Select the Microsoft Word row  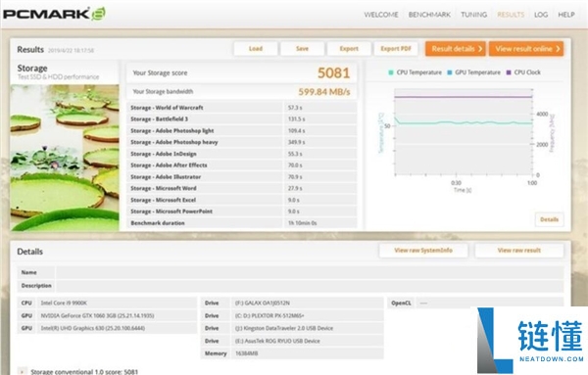tap(242, 188)
